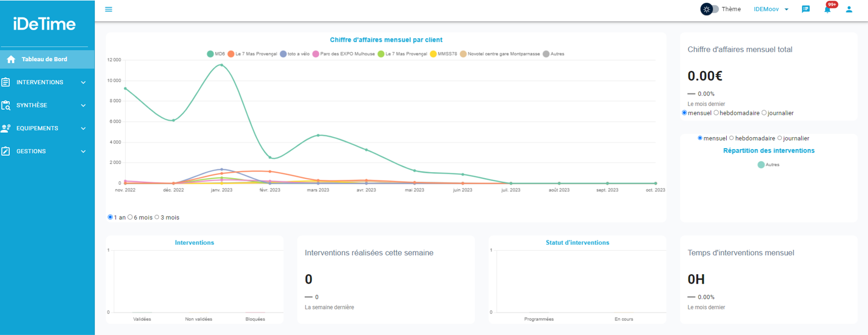Click 'Non validées' axis label
This screenshot has height=335, width=868.
coord(199,319)
